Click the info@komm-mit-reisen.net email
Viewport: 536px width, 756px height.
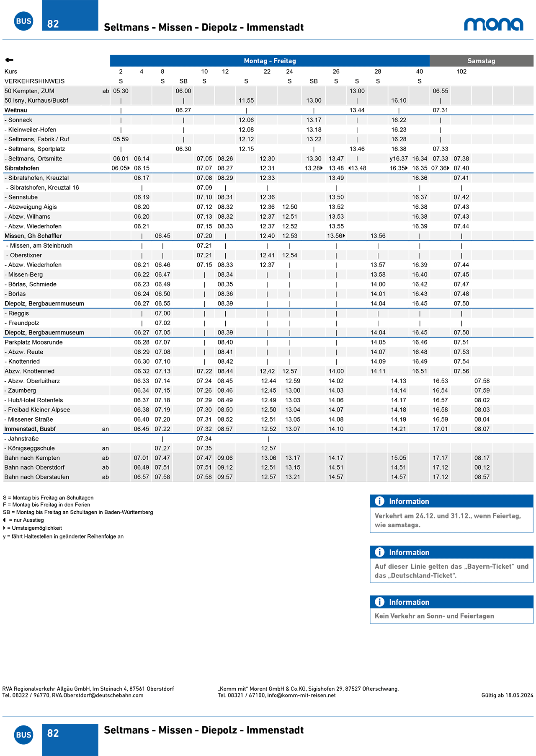click(301, 695)
